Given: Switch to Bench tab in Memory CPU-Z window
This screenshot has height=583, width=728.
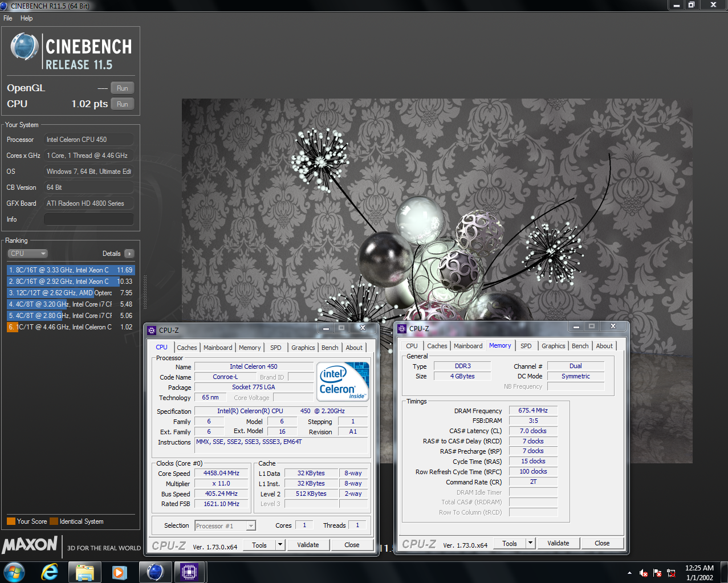Looking at the screenshot, I should (x=580, y=346).
